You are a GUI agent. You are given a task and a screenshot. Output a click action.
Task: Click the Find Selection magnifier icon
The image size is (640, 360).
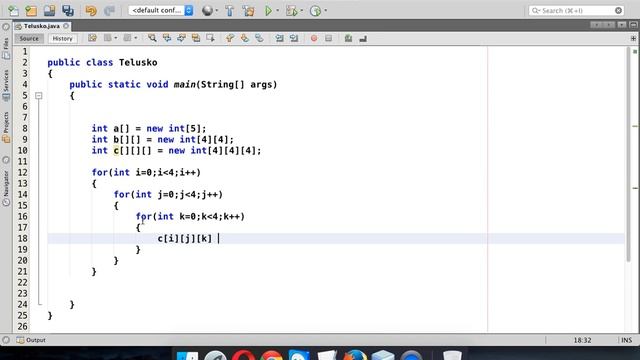(x=152, y=38)
